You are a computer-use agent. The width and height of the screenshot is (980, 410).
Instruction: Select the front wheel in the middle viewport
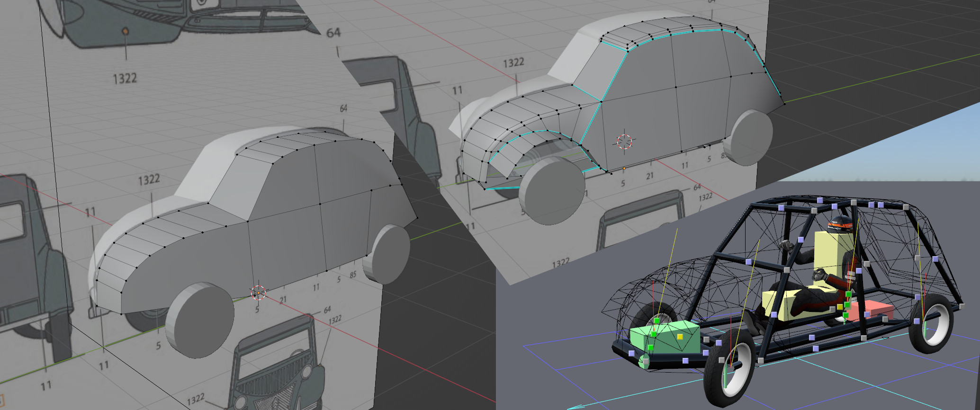pos(552,191)
